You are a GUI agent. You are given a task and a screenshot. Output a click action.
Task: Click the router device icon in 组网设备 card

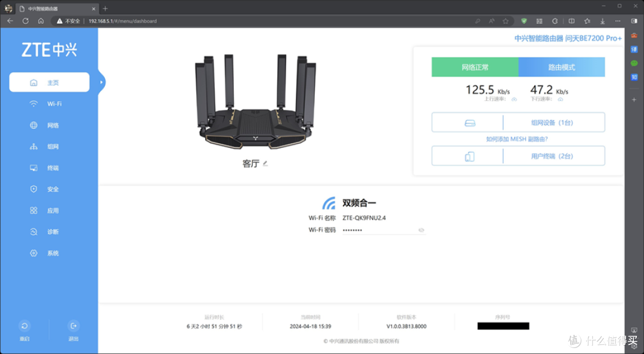tap(470, 123)
